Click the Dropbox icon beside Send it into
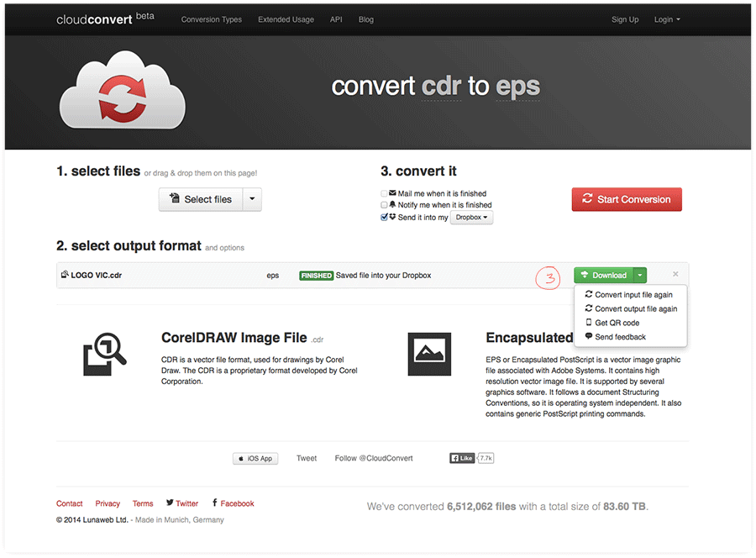The height and width of the screenshot is (558, 756). pyautogui.click(x=392, y=217)
